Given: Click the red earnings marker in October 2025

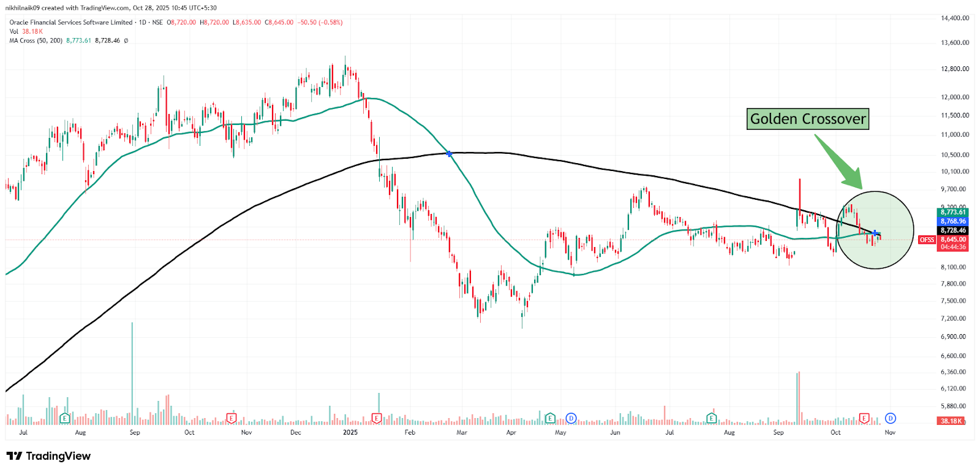Looking at the screenshot, I should click(x=864, y=418).
